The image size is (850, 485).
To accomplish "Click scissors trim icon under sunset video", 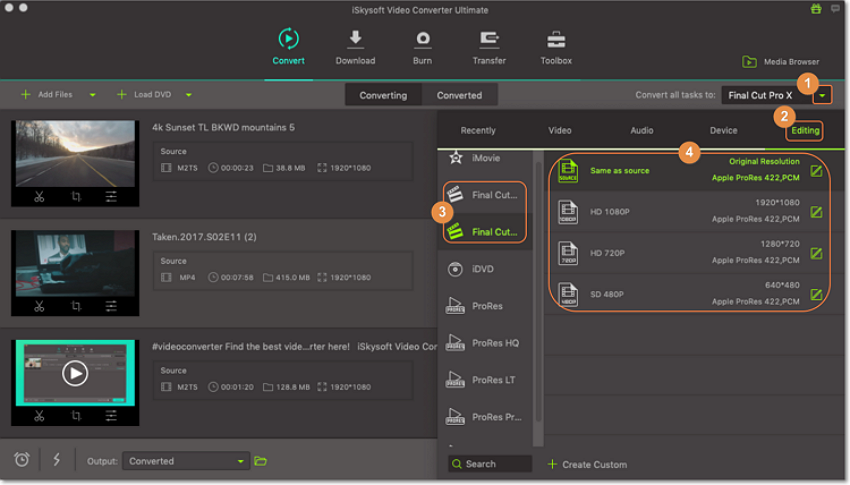I will (39, 196).
